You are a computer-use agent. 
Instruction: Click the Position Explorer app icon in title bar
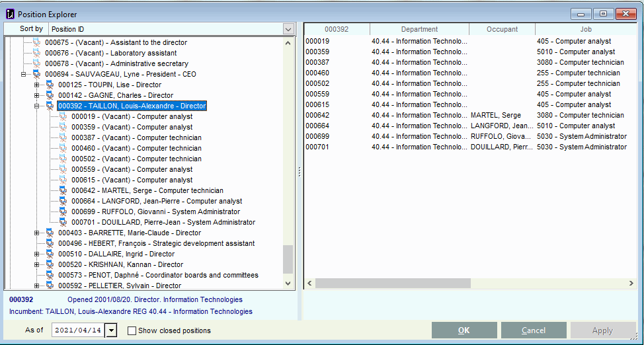(x=11, y=15)
